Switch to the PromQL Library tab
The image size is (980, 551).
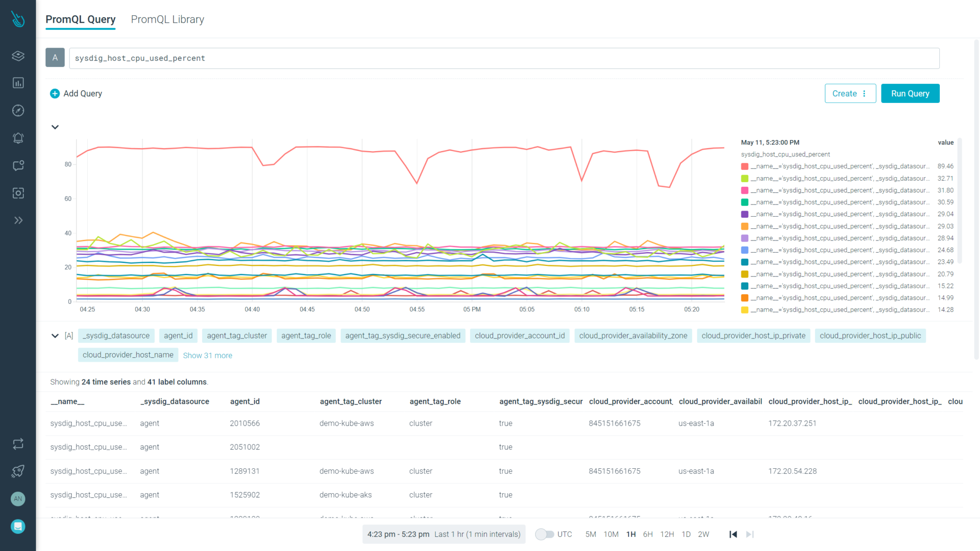pyautogui.click(x=167, y=19)
